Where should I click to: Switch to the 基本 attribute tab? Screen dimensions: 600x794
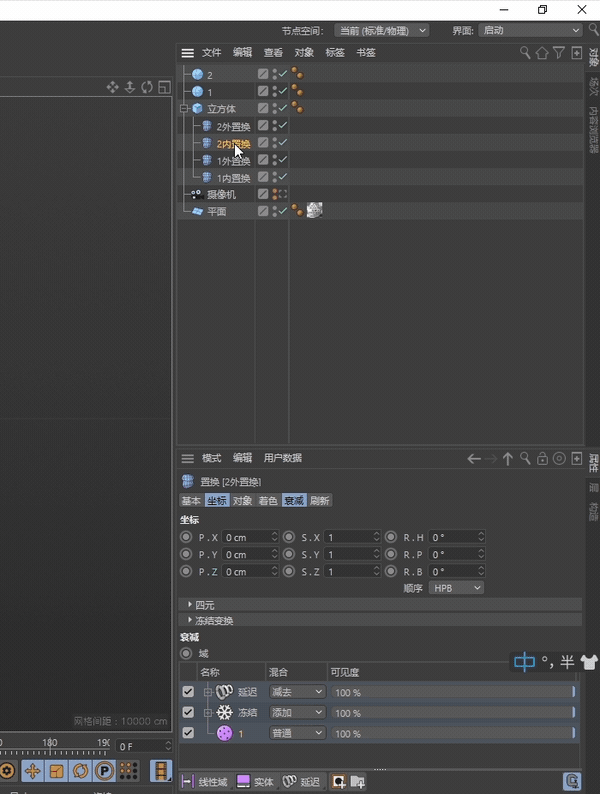pyautogui.click(x=191, y=501)
